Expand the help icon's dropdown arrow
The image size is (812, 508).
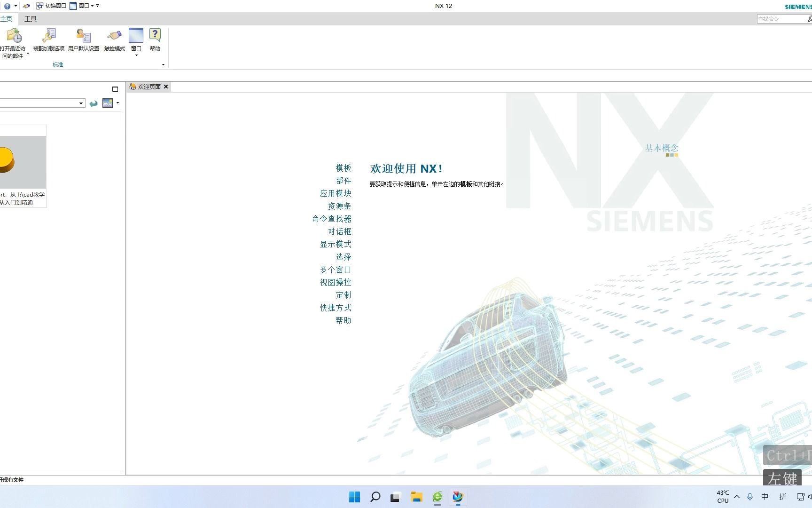click(x=16, y=6)
